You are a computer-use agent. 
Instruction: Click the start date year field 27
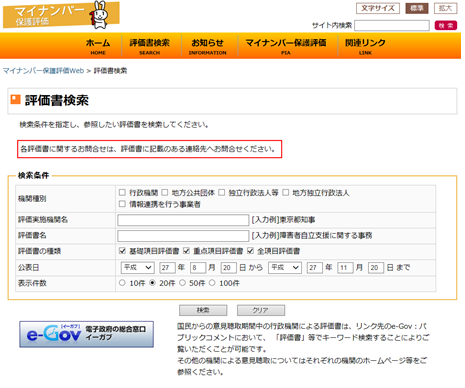point(167,267)
